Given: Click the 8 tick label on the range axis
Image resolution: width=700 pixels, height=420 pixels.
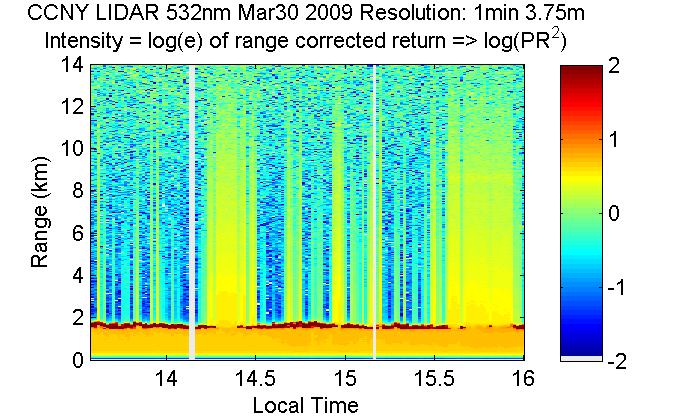Looking at the screenshot, I should click(77, 192).
